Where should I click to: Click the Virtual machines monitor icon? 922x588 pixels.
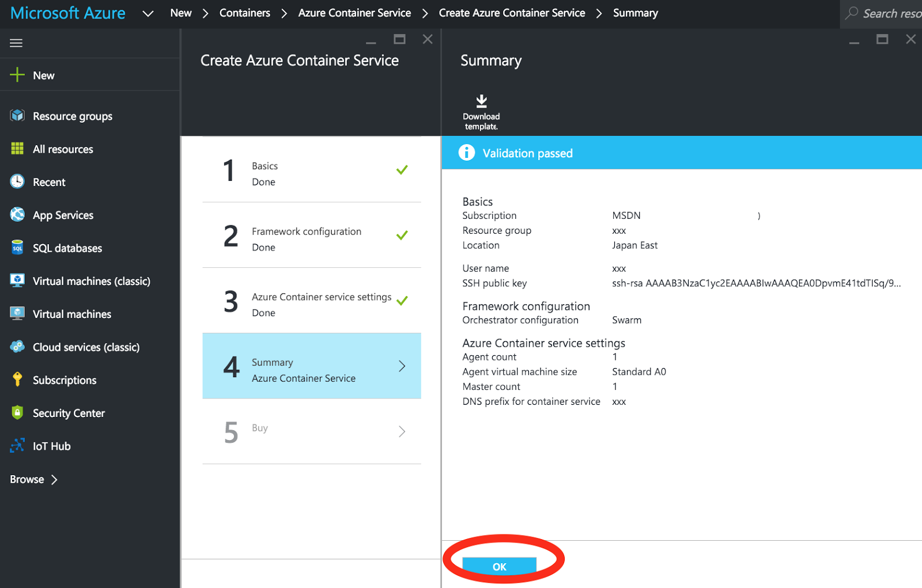point(17,313)
